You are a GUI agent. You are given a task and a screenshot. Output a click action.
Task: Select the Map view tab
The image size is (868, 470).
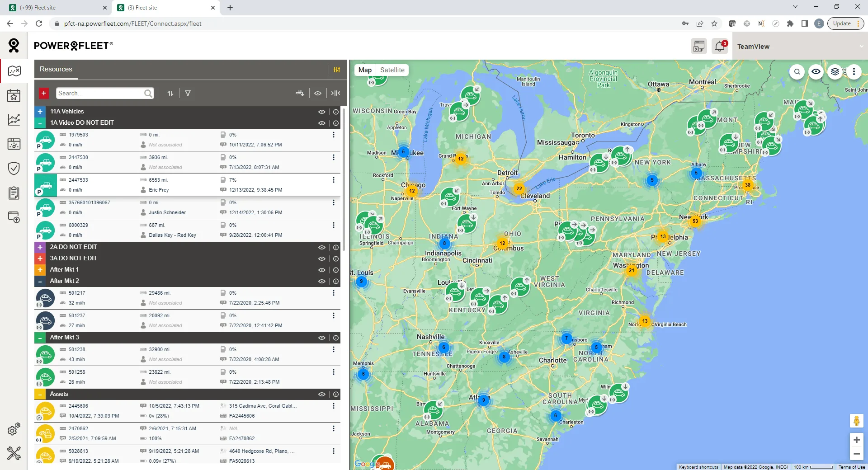(x=365, y=70)
